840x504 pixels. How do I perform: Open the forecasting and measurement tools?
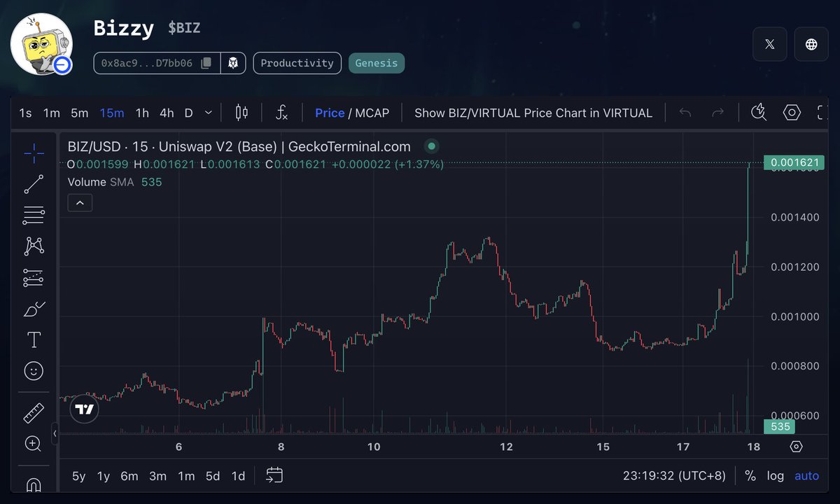[34, 277]
